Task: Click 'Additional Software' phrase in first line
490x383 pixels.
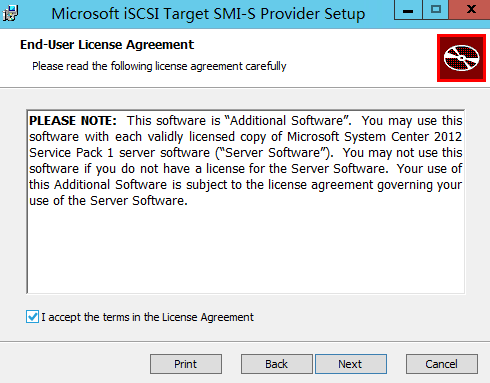Action: [286, 121]
